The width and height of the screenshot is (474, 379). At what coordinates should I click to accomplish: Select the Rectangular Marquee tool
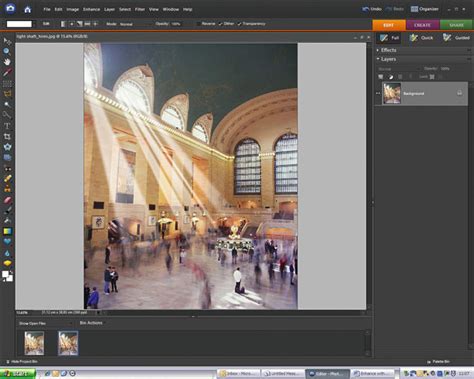point(7,83)
